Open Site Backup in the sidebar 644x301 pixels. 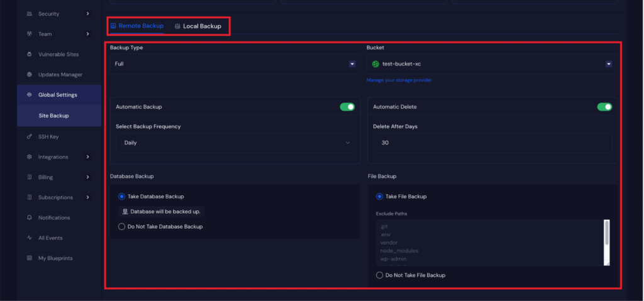pyautogui.click(x=53, y=116)
